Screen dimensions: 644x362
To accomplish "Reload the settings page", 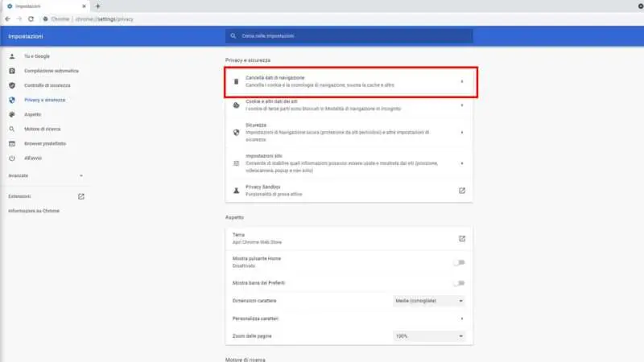I will 31,19.
